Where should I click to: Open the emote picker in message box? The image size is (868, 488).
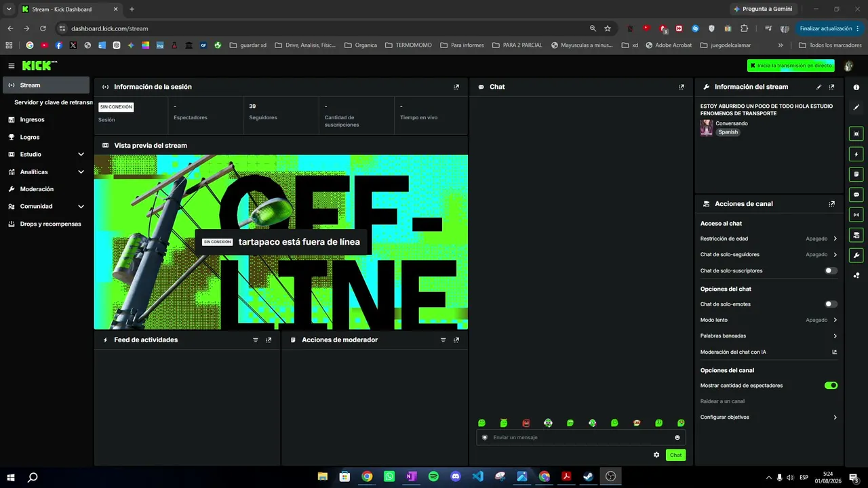(677, 437)
